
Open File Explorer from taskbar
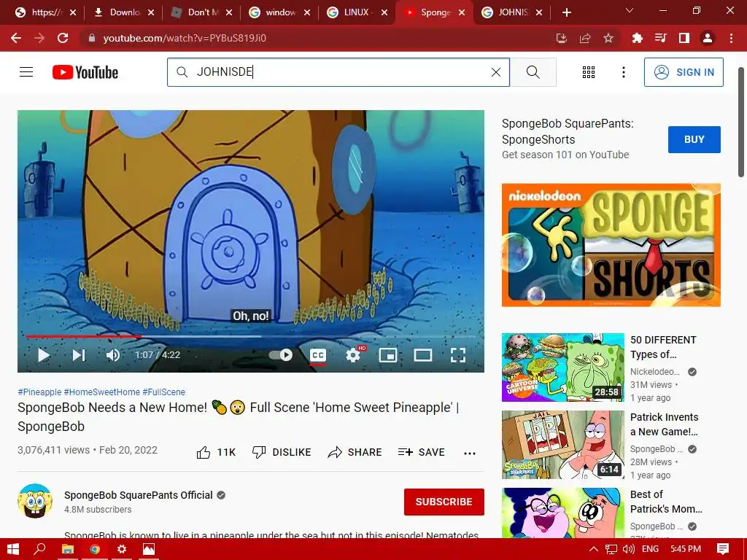pos(68,549)
